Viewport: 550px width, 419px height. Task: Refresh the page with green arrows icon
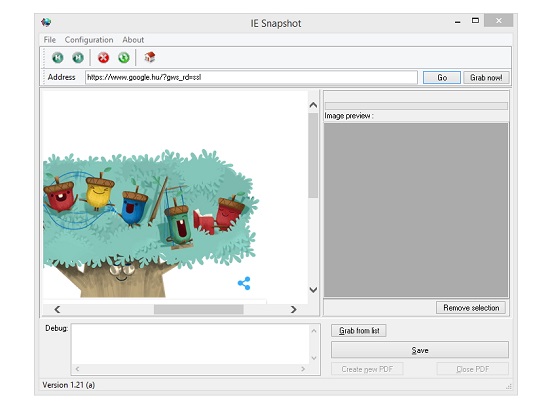pyautogui.click(x=123, y=58)
